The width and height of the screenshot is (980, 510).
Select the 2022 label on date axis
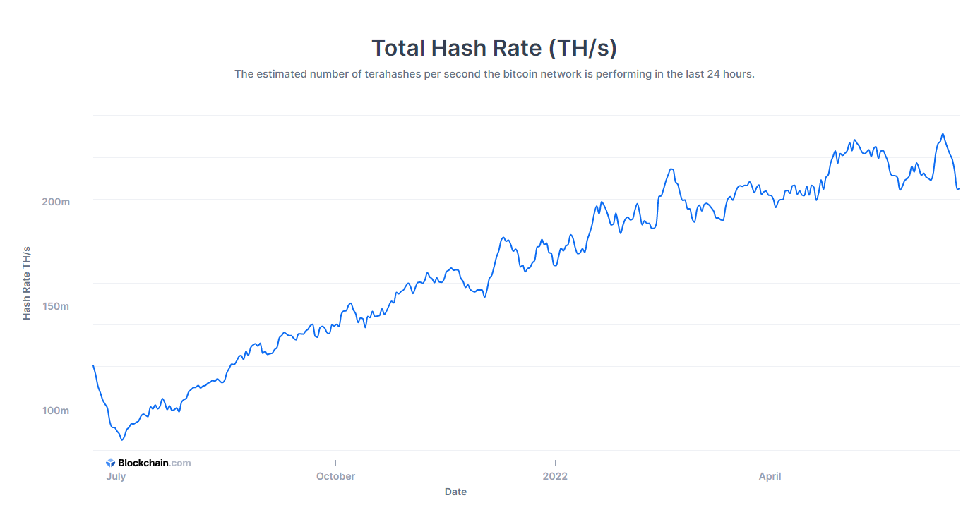pos(555,476)
